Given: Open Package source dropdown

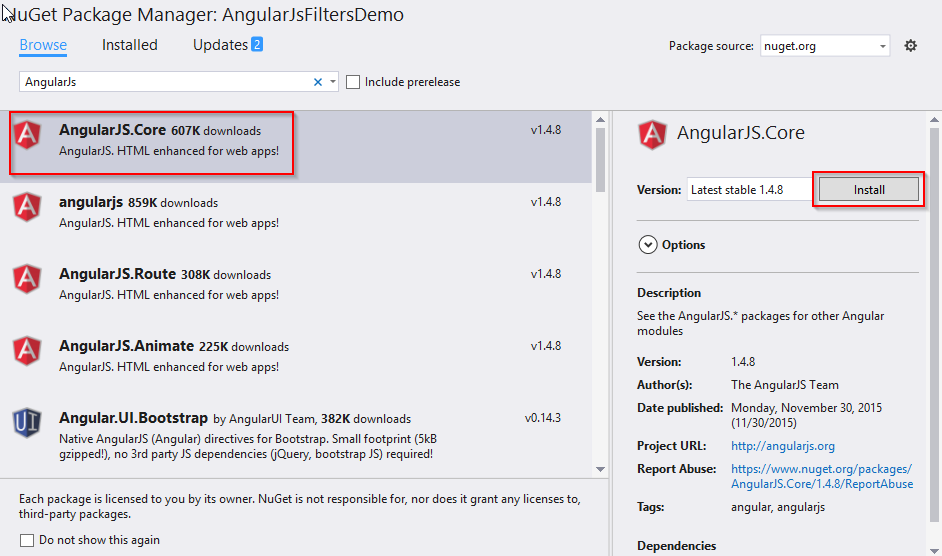Looking at the screenshot, I should point(824,46).
